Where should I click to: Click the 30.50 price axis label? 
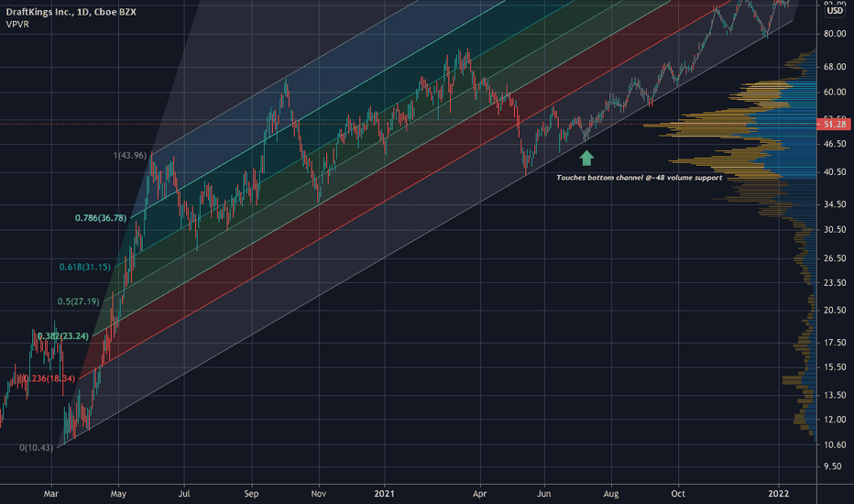pos(835,229)
